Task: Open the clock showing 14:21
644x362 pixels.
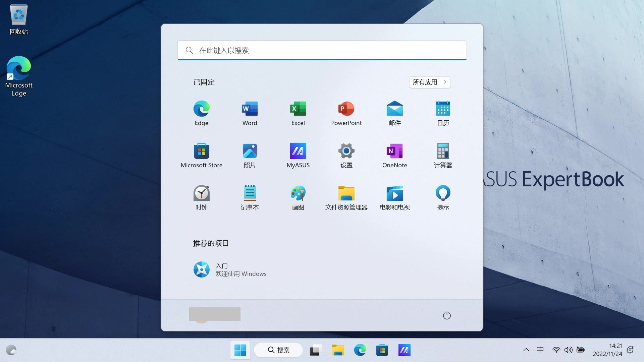Action: coord(607,350)
